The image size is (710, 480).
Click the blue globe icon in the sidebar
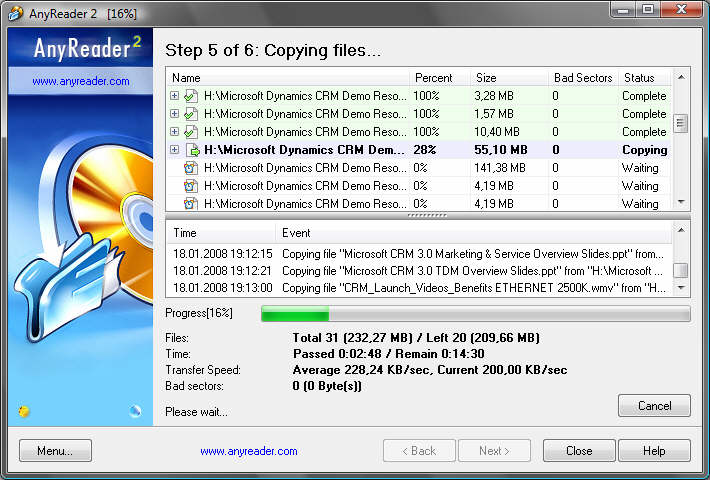(135, 411)
